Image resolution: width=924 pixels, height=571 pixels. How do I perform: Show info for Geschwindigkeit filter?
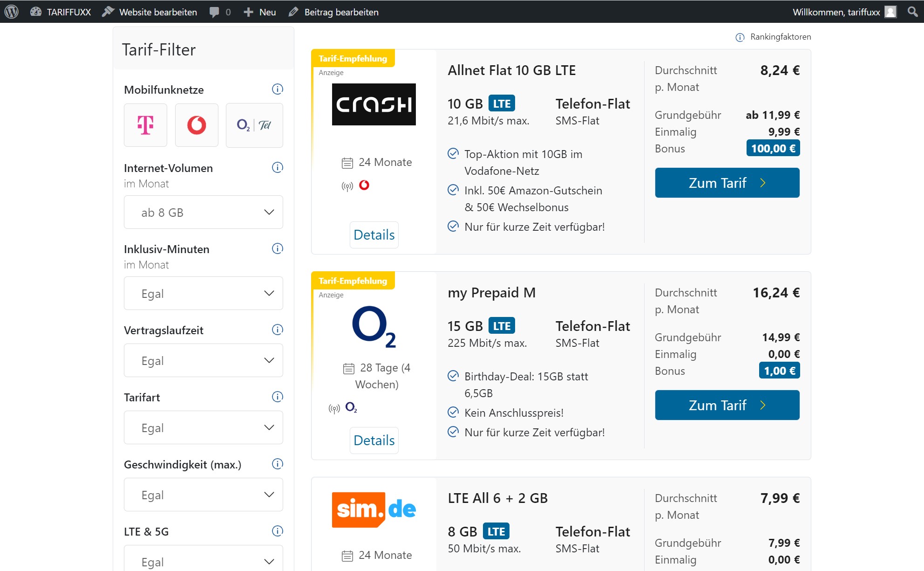pos(278,464)
